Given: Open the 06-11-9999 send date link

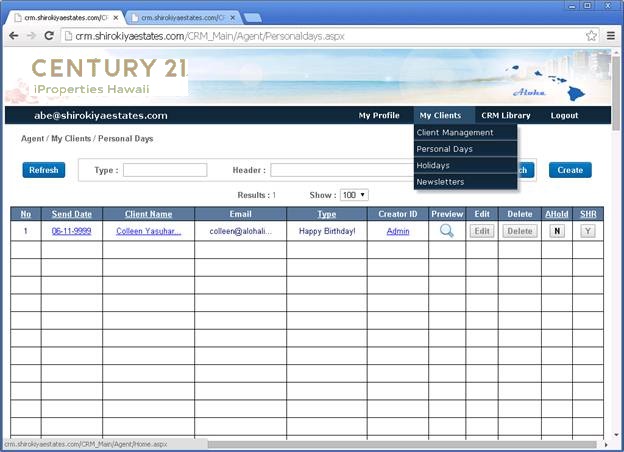Looking at the screenshot, I should click(x=72, y=231).
